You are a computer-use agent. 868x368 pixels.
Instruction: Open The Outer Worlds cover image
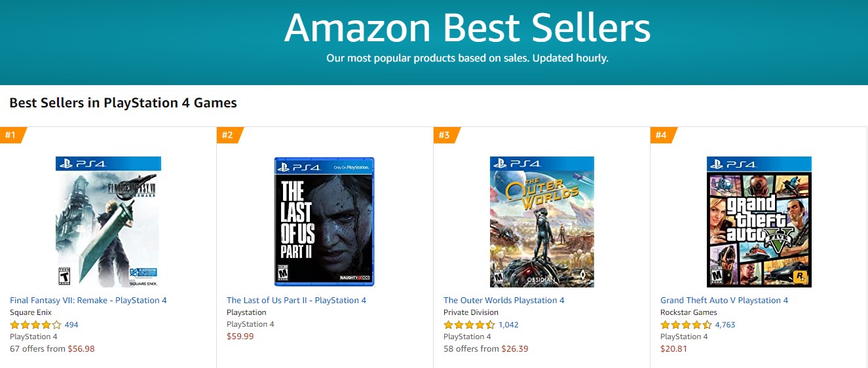[542, 221]
